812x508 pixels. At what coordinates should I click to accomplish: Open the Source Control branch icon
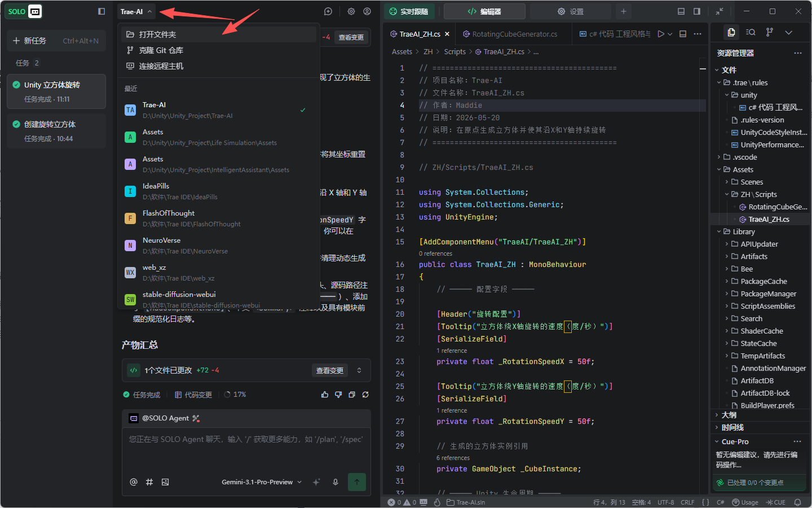click(x=770, y=32)
